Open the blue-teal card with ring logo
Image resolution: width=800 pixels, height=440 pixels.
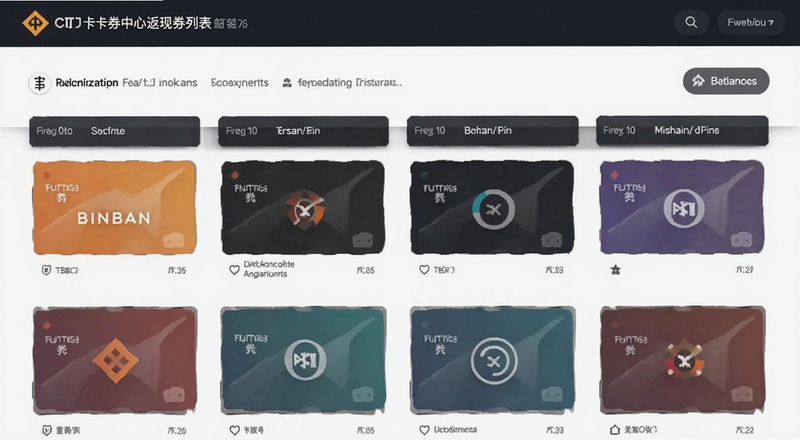pos(493,360)
